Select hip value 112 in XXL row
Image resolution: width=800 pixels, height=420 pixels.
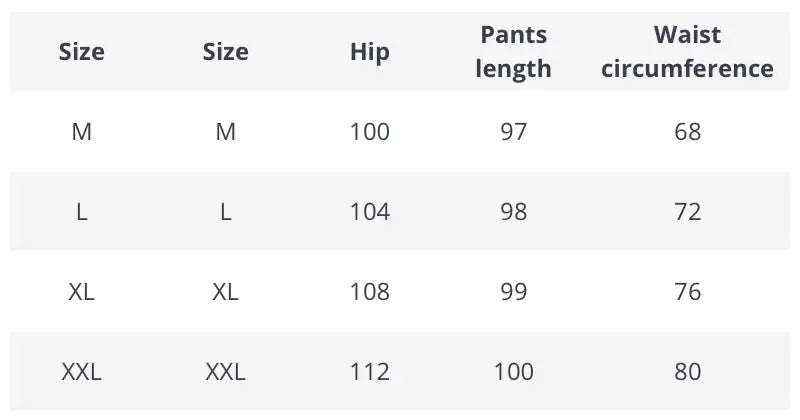pos(369,372)
